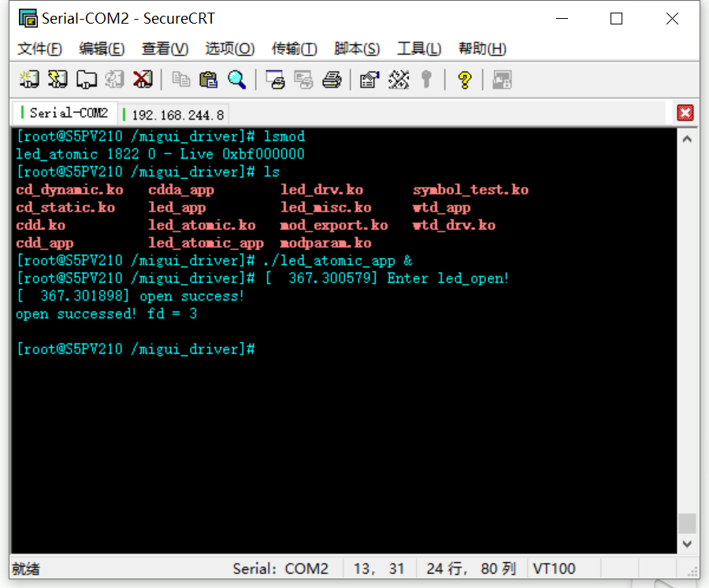This screenshot has height=588, width=709.
Task: Click the cdda_app file name
Action: click(x=181, y=189)
